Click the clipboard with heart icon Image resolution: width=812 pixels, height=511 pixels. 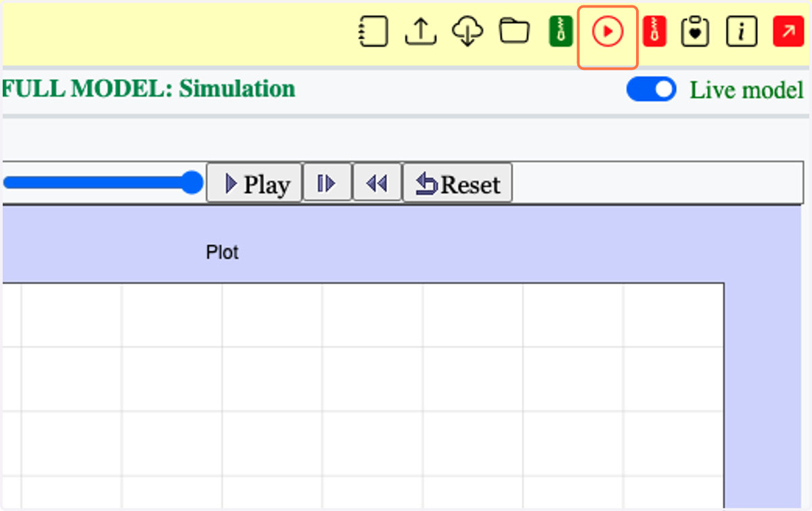point(696,32)
